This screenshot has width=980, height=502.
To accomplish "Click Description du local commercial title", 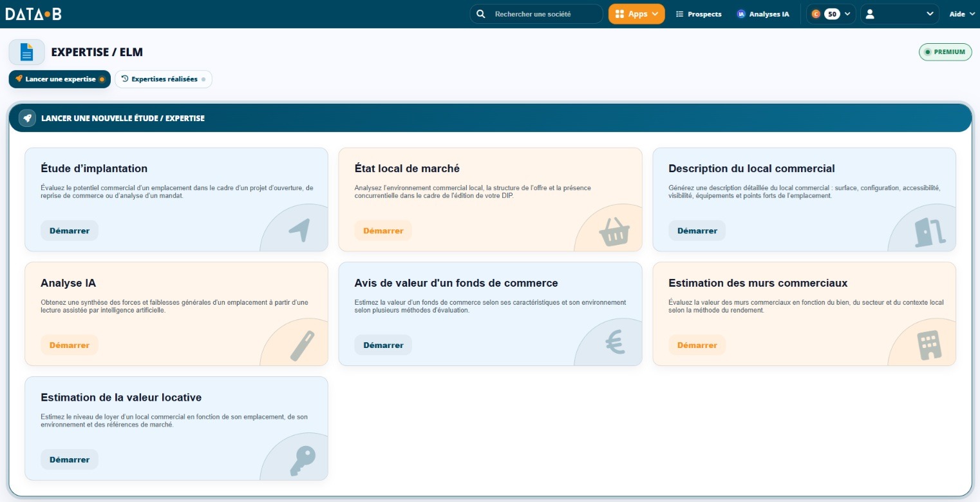I will point(751,169).
